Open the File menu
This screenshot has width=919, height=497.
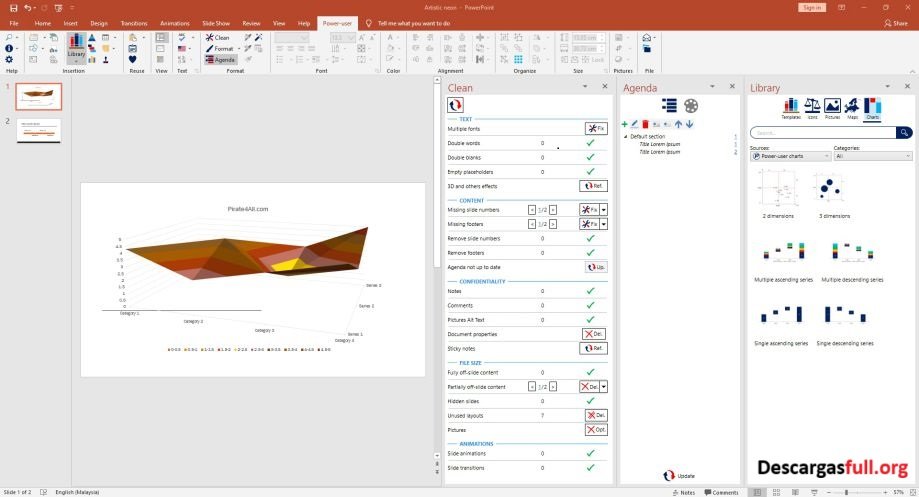[13, 23]
